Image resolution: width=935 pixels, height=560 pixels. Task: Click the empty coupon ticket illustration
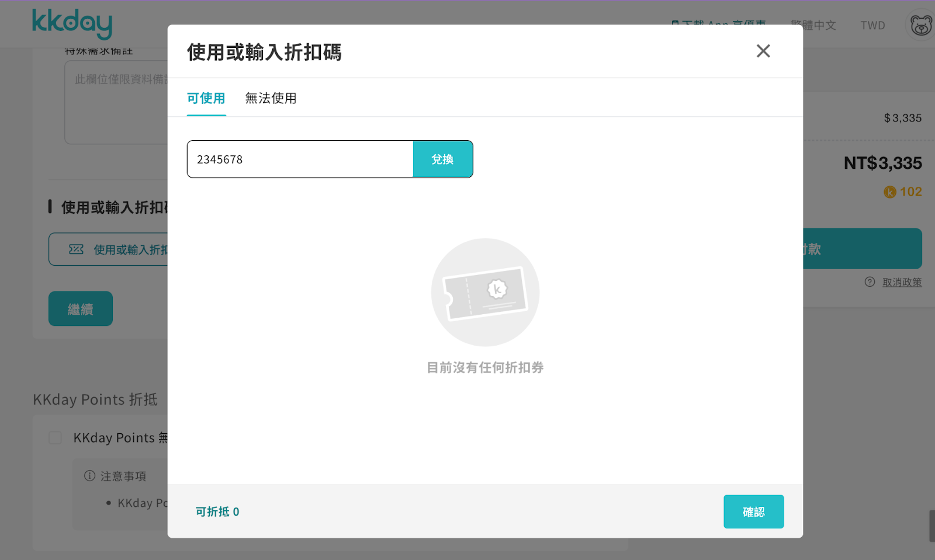pyautogui.click(x=485, y=292)
